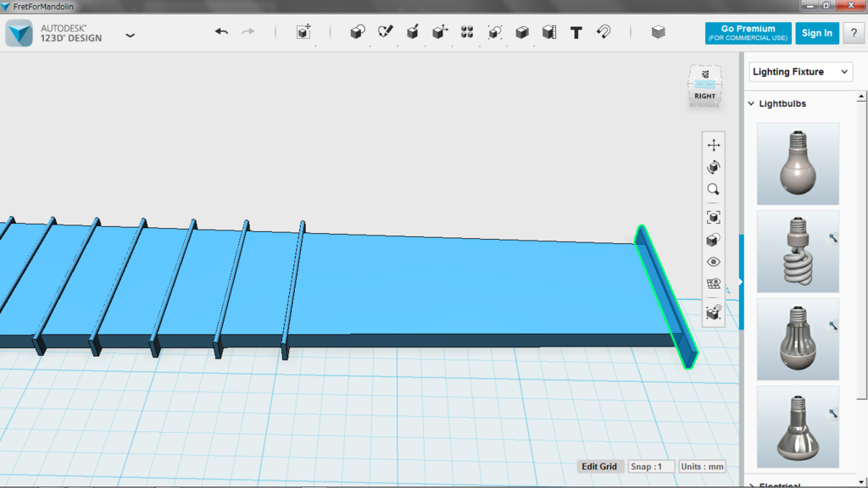Viewport: 868px width, 488px height.
Task: Click the Sign In button
Action: (x=817, y=33)
